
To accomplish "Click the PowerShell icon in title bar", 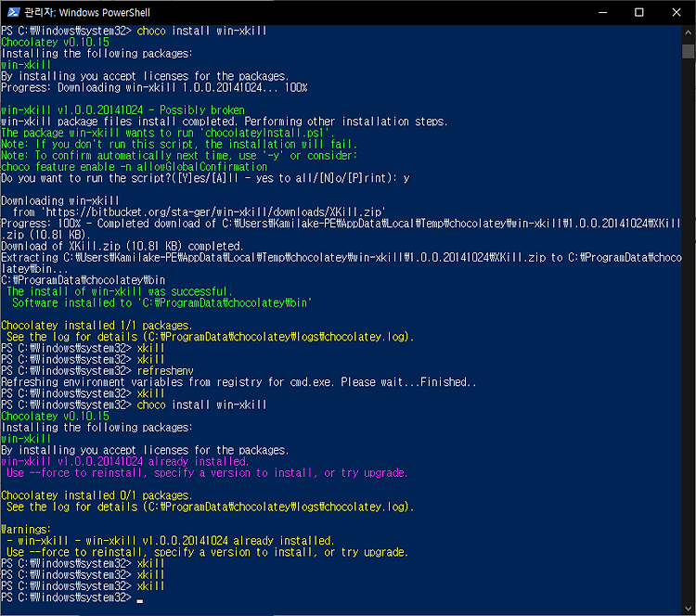I will 13,12.
